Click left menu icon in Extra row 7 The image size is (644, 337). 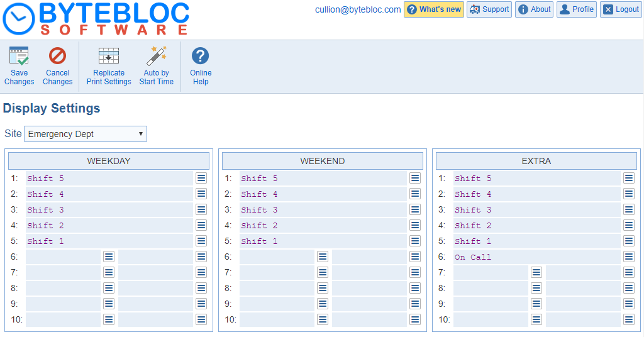(536, 272)
